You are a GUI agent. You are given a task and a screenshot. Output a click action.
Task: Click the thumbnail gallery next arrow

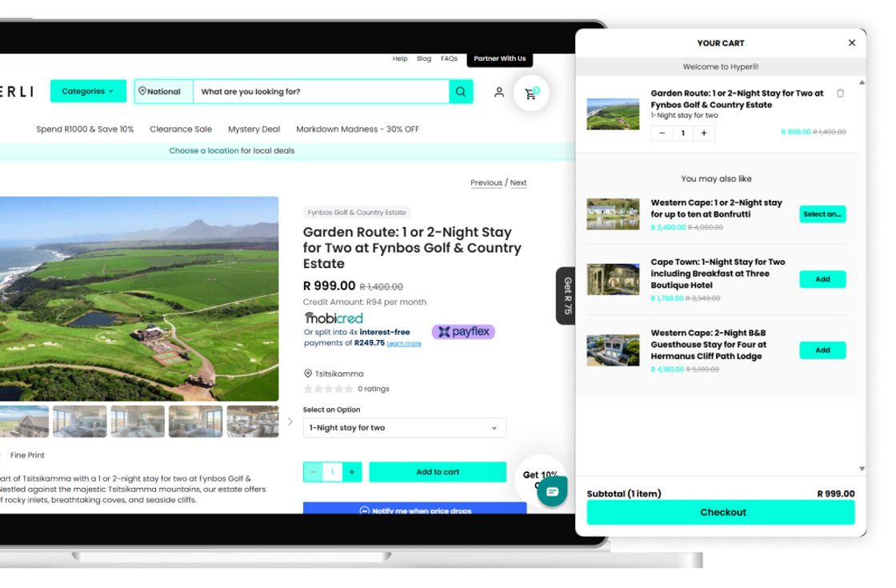tap(290, 422)
